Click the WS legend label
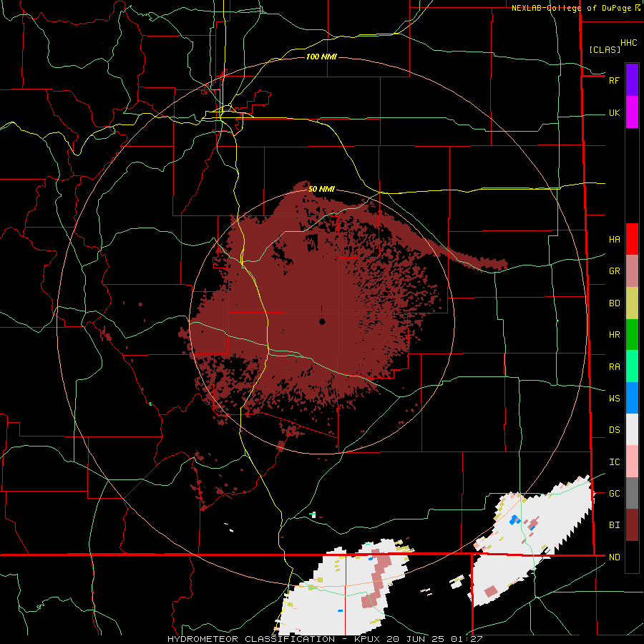This screenshot has width=644, height=644. click(614, 398)
